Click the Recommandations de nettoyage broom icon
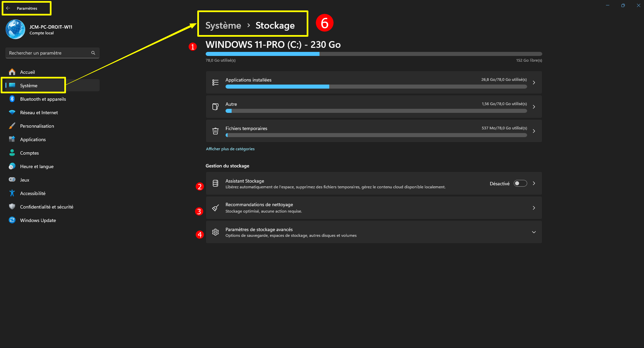 [215, 208]
